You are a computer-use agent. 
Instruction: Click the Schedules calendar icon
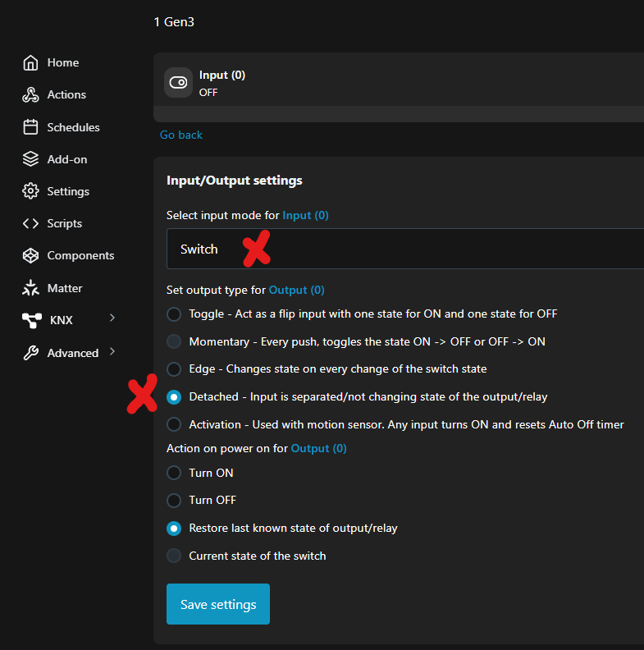pyautogui.click(x=30, y=127)
